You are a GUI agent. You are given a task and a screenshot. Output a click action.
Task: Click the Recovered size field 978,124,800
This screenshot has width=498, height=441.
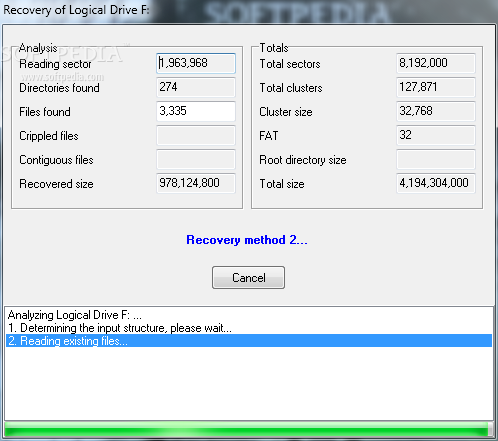(196, 183)
